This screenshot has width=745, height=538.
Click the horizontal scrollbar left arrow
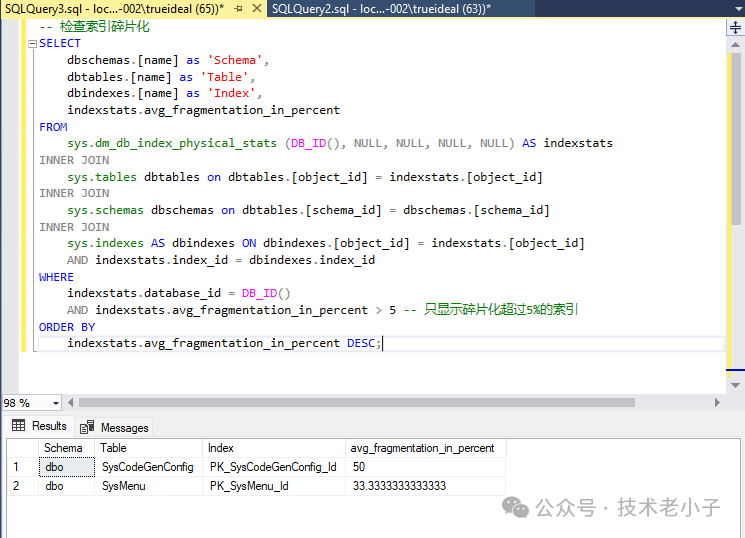coord(71,403)
